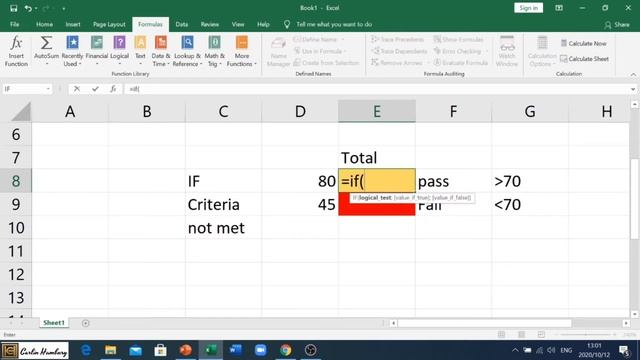Click the 'not met' cell
Viewport: 640px width, 360px height.
(x=223, y=227)
